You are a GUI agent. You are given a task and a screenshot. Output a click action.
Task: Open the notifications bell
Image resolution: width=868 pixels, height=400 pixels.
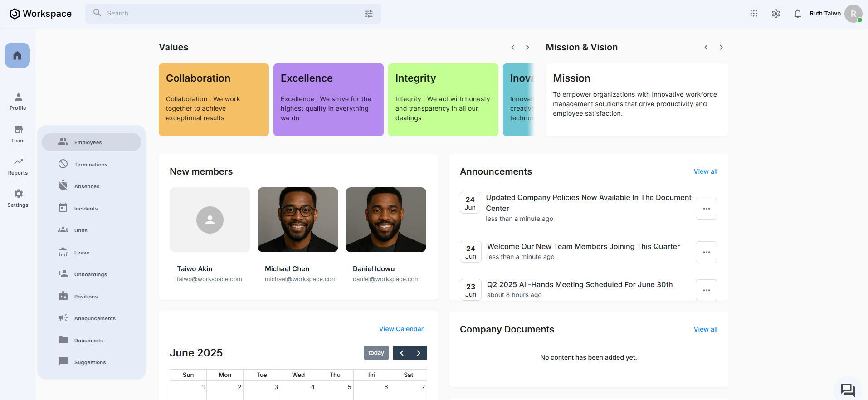pyautogui.click(x=797, y=14)
